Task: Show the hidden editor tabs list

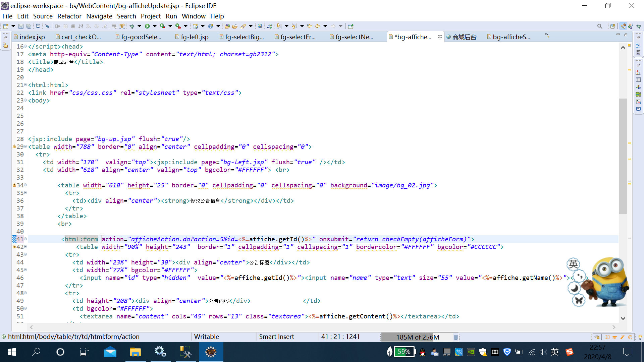Action: pos(547,36)
